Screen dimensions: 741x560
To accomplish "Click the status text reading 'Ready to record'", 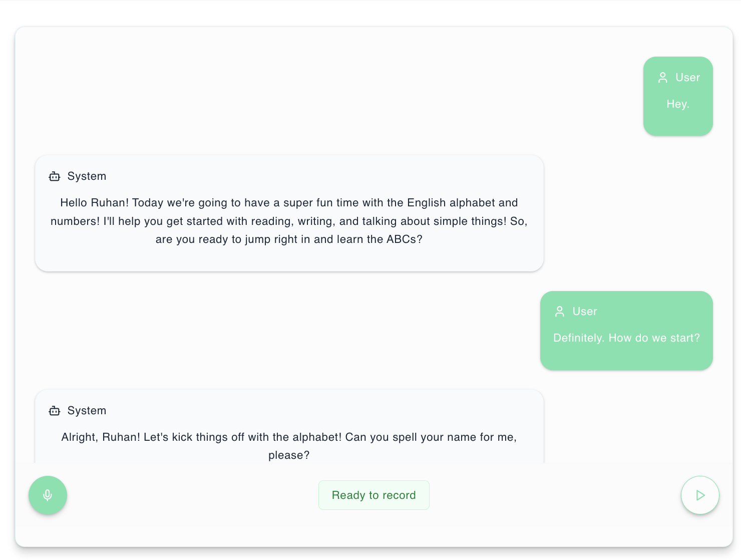I will (374, 495).
